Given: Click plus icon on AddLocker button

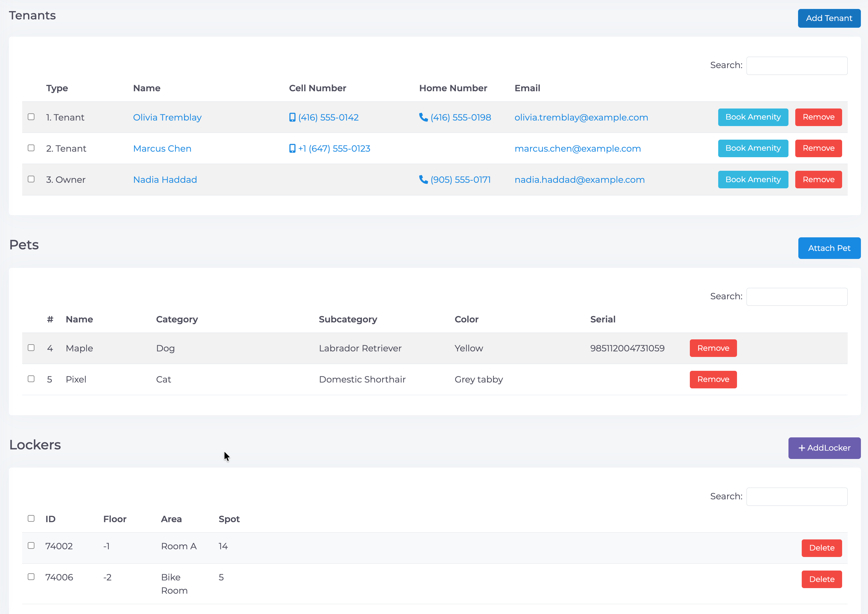Looking at the screenshot, I should 801,448.
